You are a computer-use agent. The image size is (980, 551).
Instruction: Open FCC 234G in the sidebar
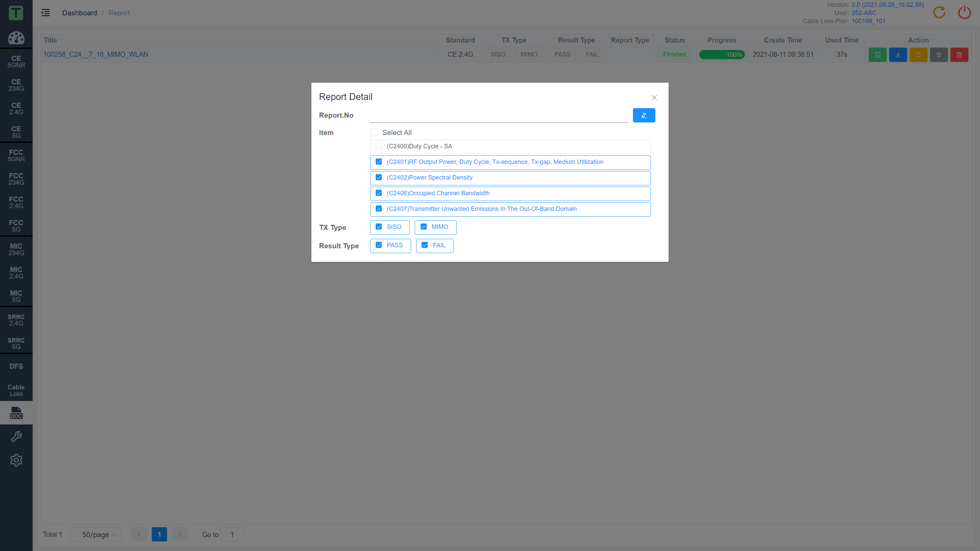pos(16,179)
